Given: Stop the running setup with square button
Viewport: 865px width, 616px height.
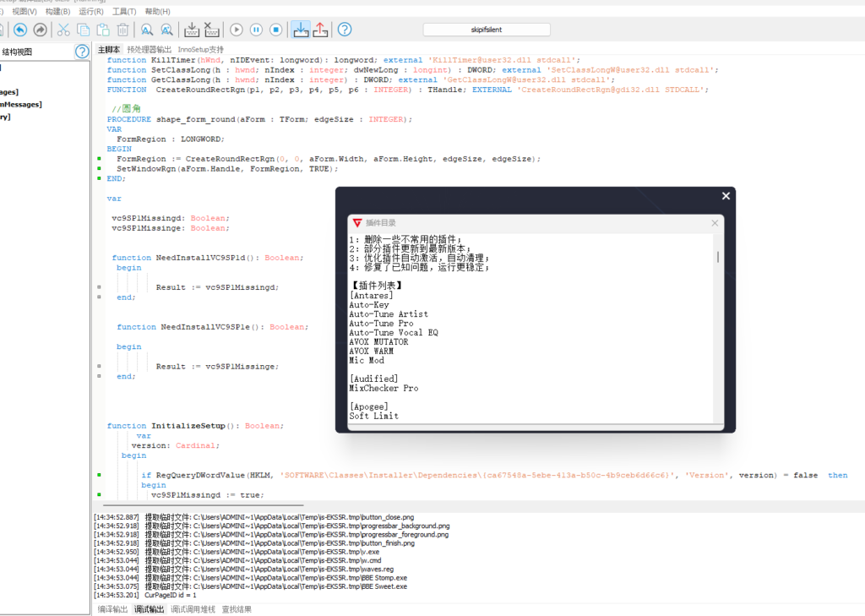Looking at the screenshot, I should (x=275, y=30).
